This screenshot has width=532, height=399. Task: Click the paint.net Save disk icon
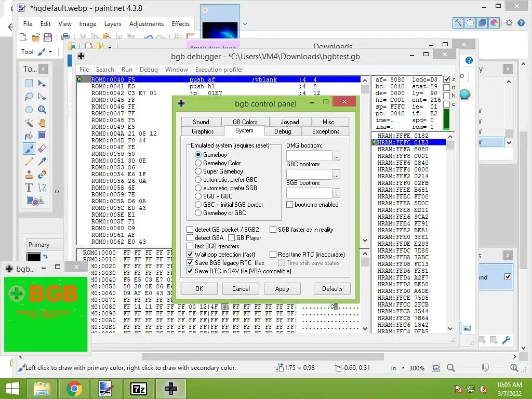(48, 37)
